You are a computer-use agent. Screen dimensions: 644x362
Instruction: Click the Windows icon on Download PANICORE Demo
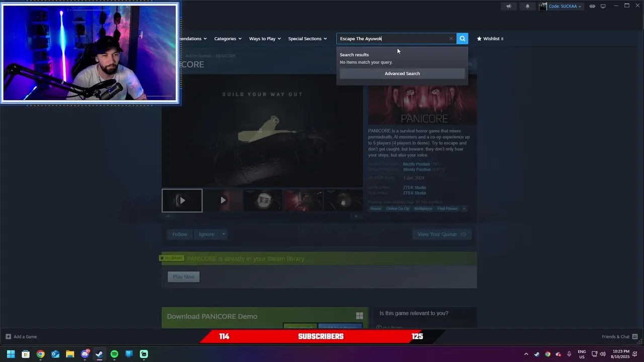[359, 316]
